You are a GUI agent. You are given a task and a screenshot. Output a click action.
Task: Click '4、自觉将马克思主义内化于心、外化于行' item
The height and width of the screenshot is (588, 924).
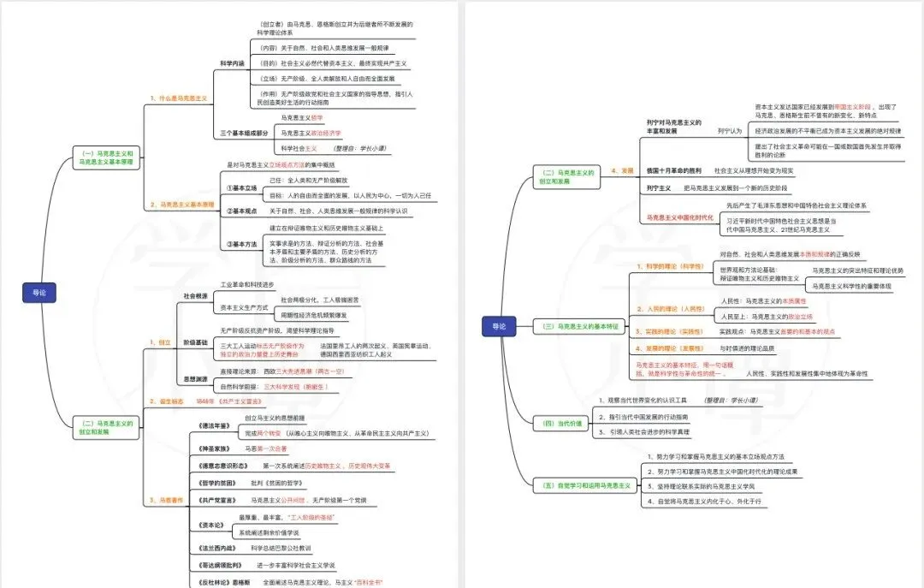pos(704,502)
